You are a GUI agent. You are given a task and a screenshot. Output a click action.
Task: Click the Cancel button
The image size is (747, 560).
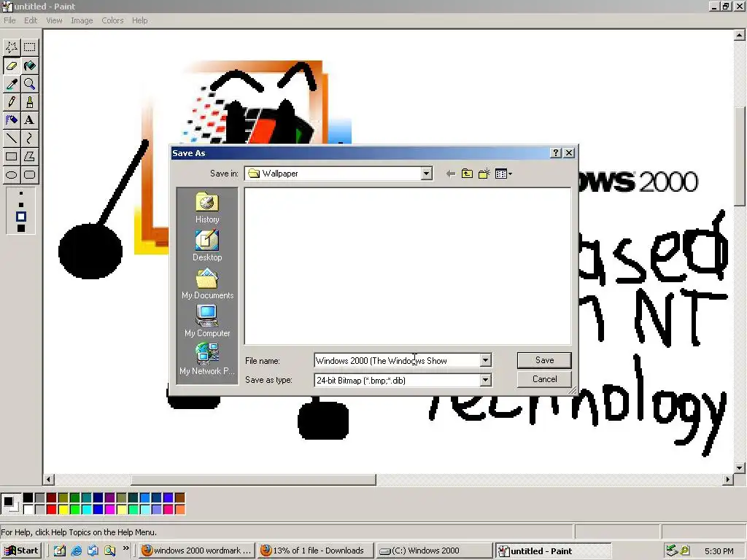pos(544,379)
